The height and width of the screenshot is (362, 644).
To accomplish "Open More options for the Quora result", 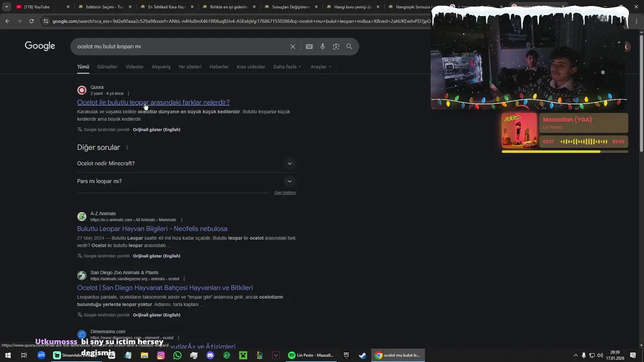I will 128,94.
